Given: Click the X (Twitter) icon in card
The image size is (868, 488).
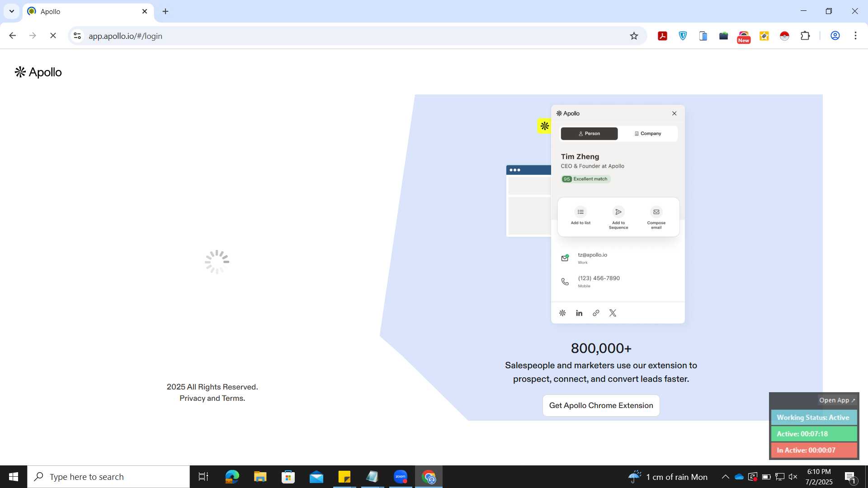Looking at the screenshot, I should coord(613,313).
